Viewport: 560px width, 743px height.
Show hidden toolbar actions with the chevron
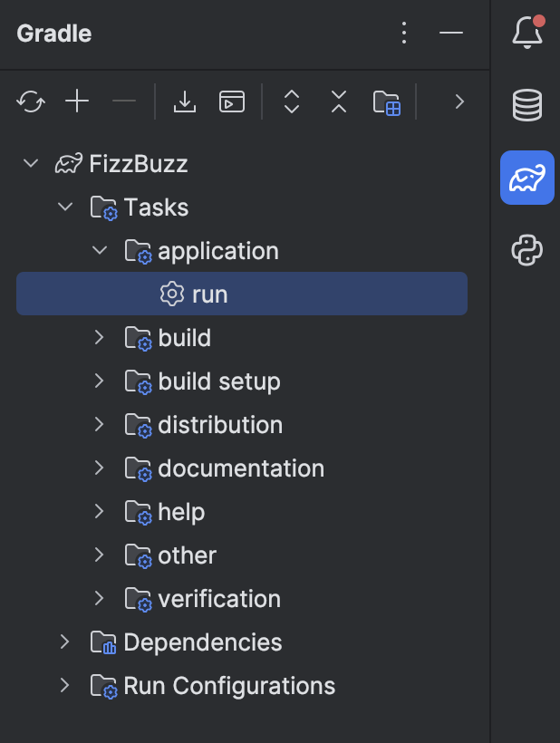pyautogui.click(x=459, y=102)
